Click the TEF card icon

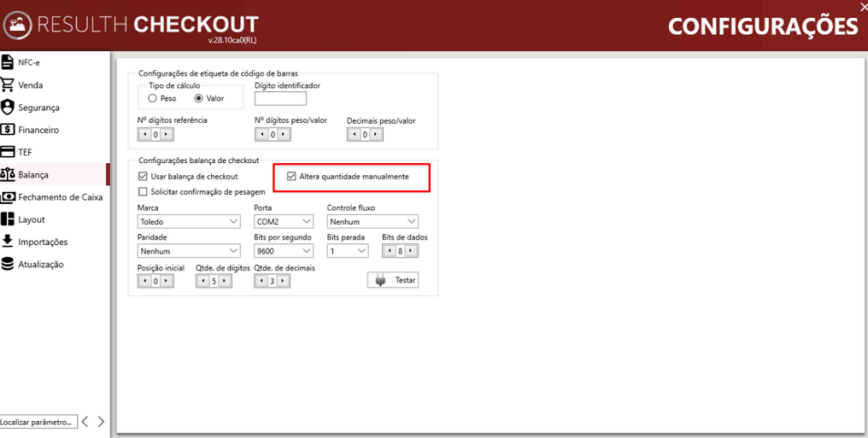7,152
